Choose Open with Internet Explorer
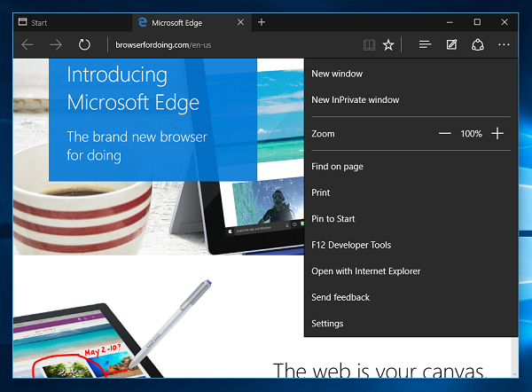Viewport: 532px width, 392px height. pyautogui.click(x=411, y=271)
